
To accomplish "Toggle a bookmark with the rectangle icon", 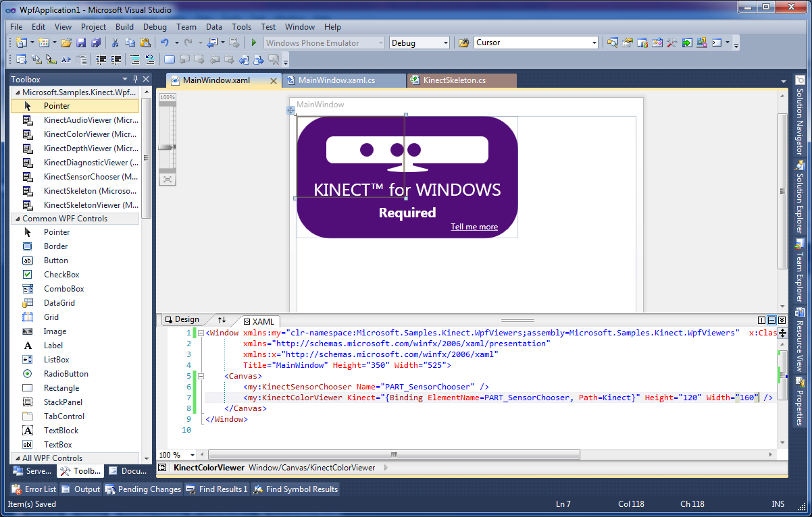I will pos(170,59).
